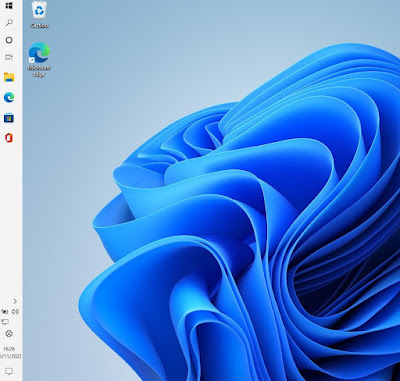
Task: Open the clock and date flyout
Action: click(10, 352)
